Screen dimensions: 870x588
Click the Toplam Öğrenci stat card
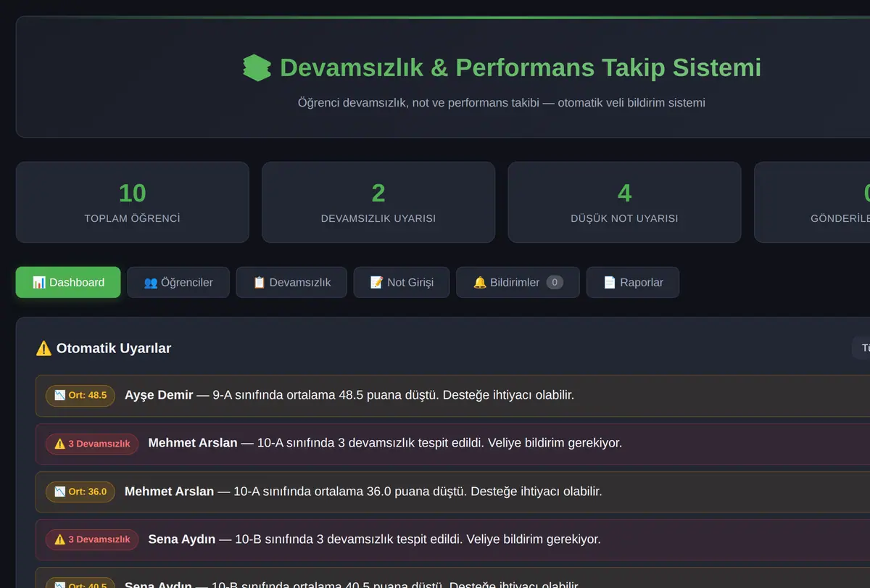(x=132, y=202)
